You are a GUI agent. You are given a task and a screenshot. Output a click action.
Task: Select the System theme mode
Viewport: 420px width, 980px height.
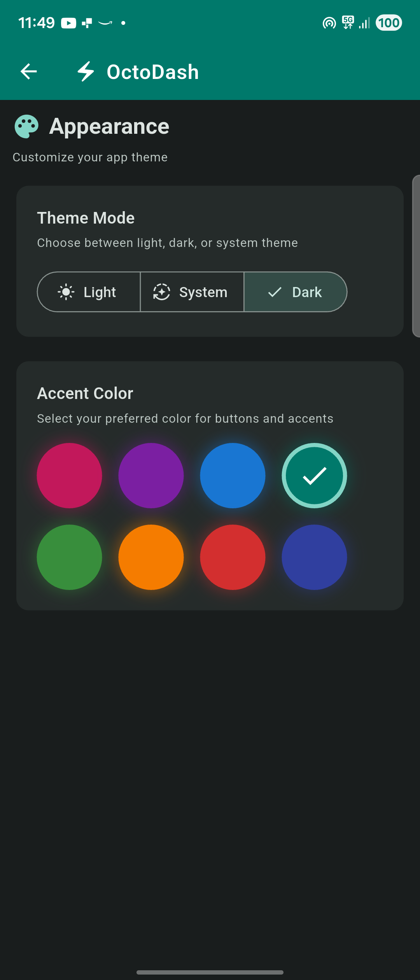192,292
